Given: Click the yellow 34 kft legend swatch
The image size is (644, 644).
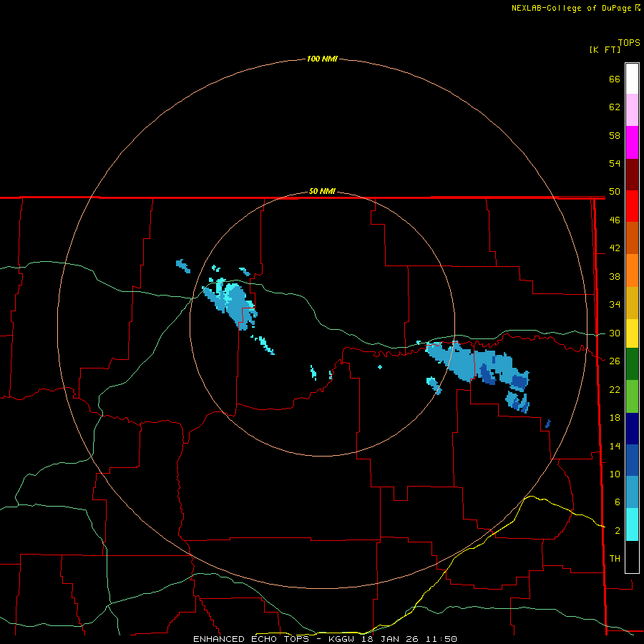Looking at the screenshot, I should [632, 333].
